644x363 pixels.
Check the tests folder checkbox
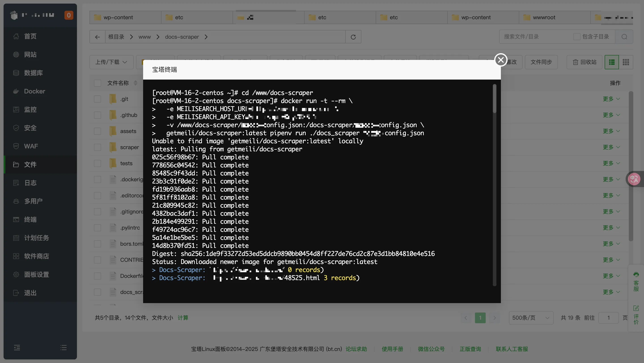click(97, 163)
